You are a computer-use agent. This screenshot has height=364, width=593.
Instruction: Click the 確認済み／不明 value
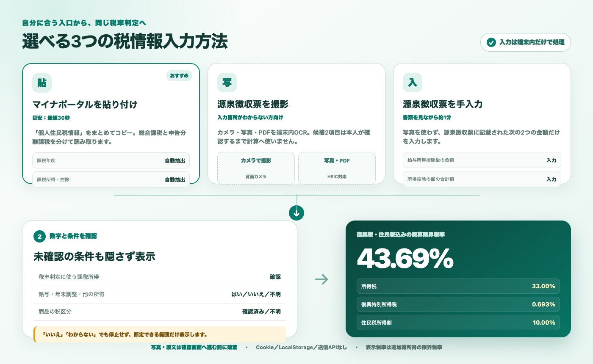(x=261, y=312)
